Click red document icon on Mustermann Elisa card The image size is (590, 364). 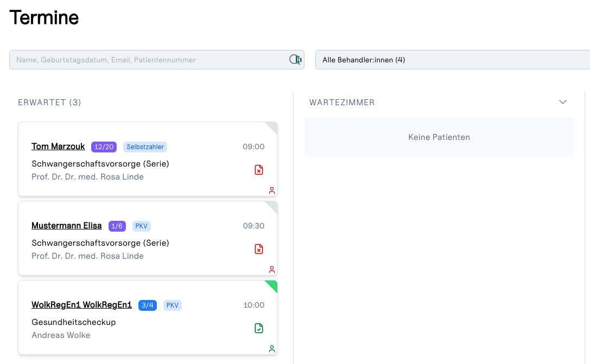(259, 249)
